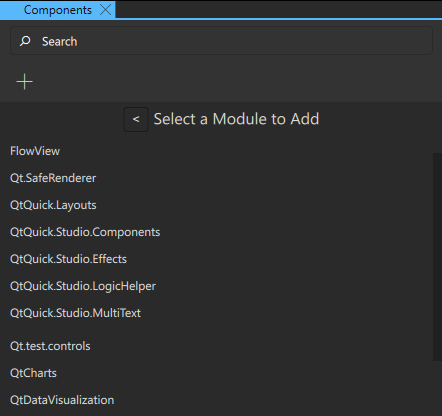Click the toolbar area next to plus icon
The image size is (442, 416).
(233, 82)
